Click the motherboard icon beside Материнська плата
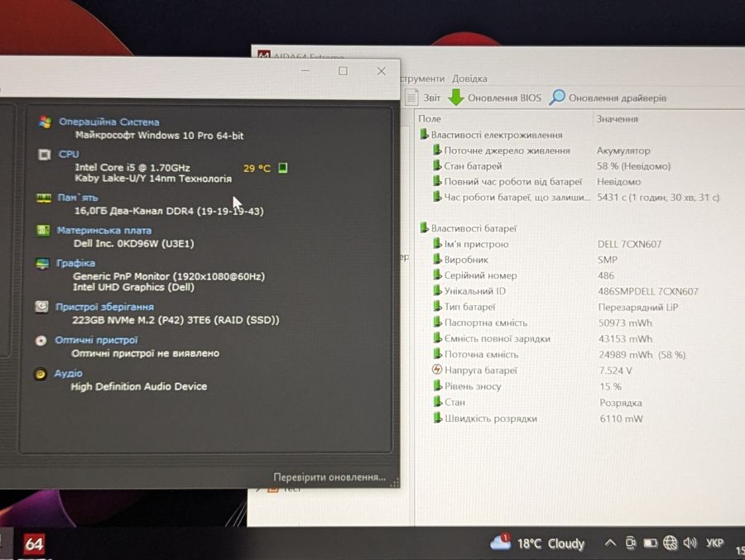Screen dimensions: 745x560 tap(43, 230)
